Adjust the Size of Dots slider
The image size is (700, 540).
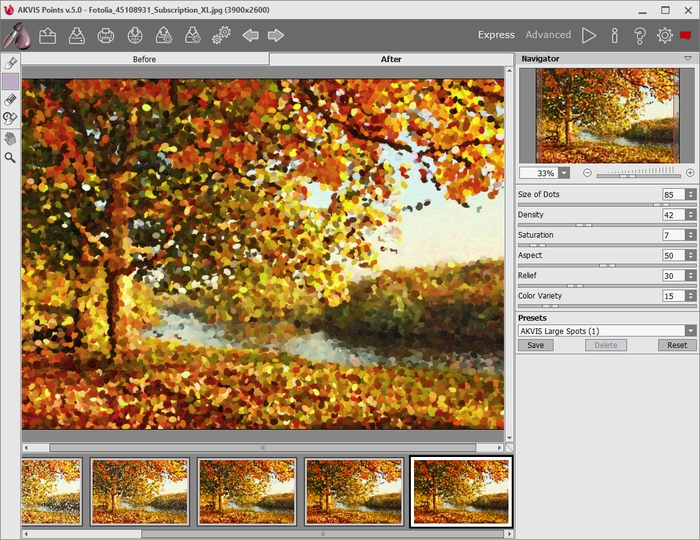(x=607, y=205)
